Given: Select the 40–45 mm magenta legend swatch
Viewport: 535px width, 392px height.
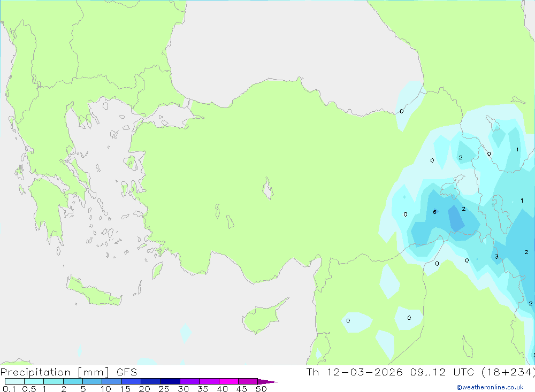Looking at the screenshot, I should 228,381.
